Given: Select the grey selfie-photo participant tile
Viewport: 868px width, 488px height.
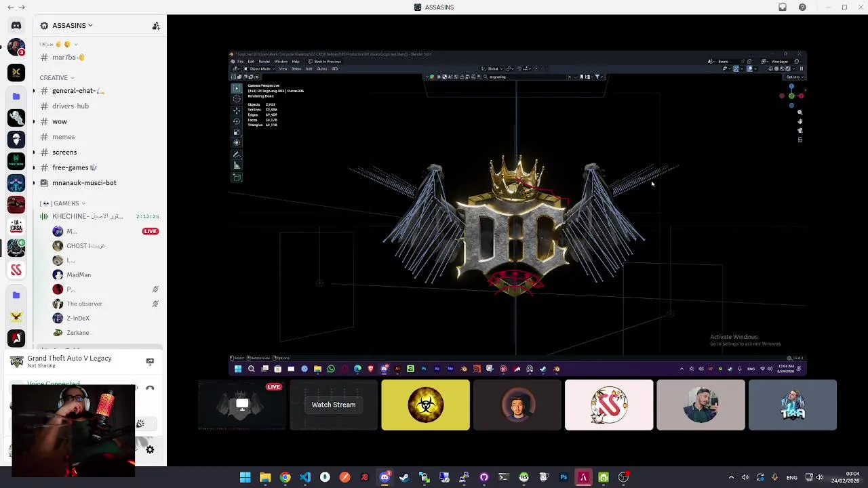Looking at the screenshot, I should pyautogui.click(x=701, y=405).
